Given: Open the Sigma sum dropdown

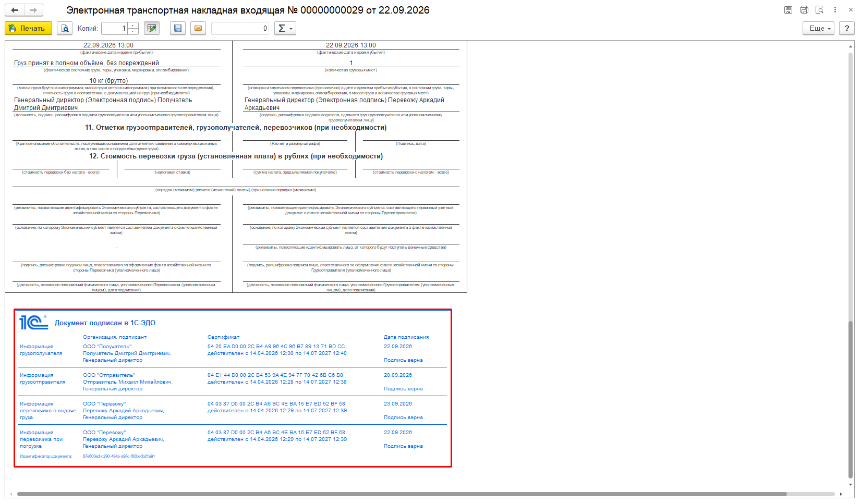Looking at the screenshot, I should coord(285,28).
